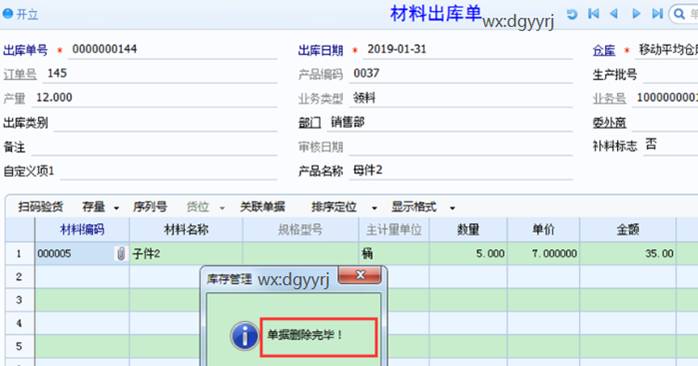Click the 单据删除完毕！ message text
The width and height of the screenshot is (698, 366).
(304, 335)
